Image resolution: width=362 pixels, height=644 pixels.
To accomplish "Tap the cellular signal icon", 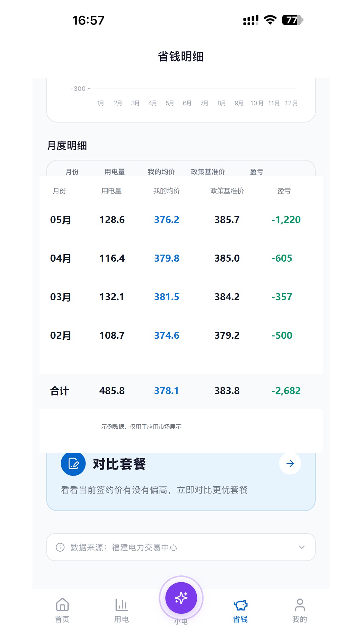I will [251, 20].
